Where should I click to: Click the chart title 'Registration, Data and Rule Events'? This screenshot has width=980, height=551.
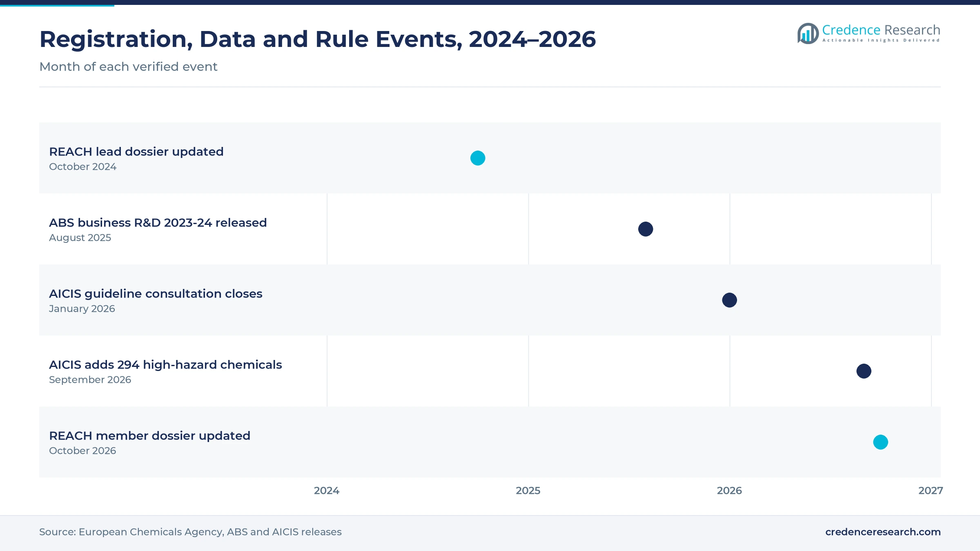318,39
